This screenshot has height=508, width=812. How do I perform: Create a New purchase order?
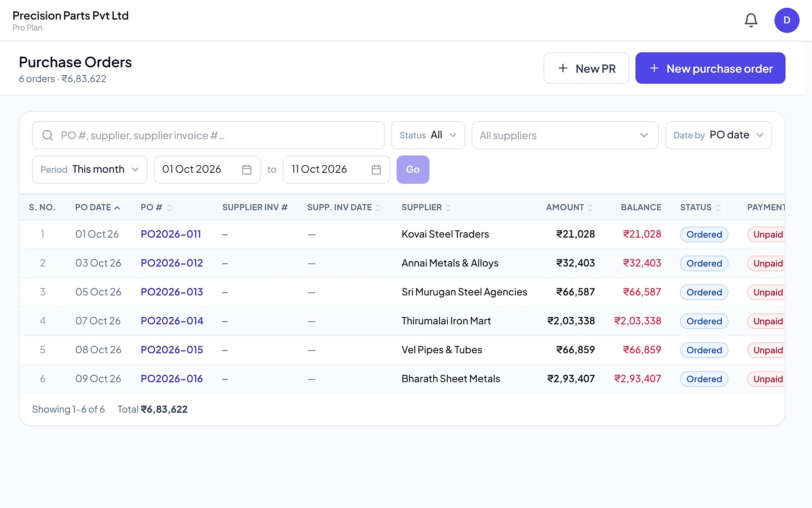point(710,68)
